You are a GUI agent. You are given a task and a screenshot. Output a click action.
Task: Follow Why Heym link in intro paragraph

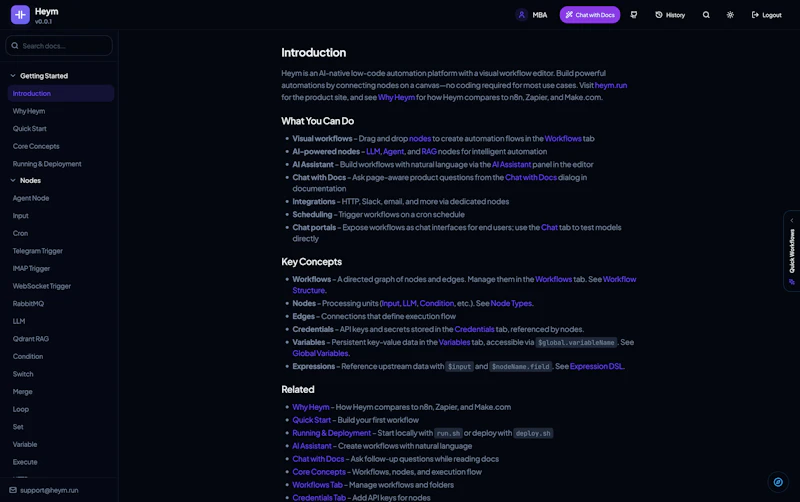coord(396,97)
